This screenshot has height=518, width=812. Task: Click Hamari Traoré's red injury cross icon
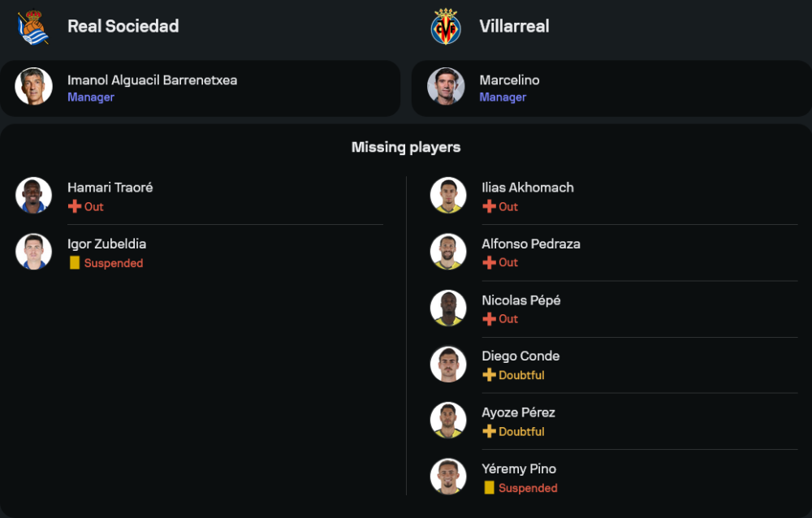[x=75, y=206]
